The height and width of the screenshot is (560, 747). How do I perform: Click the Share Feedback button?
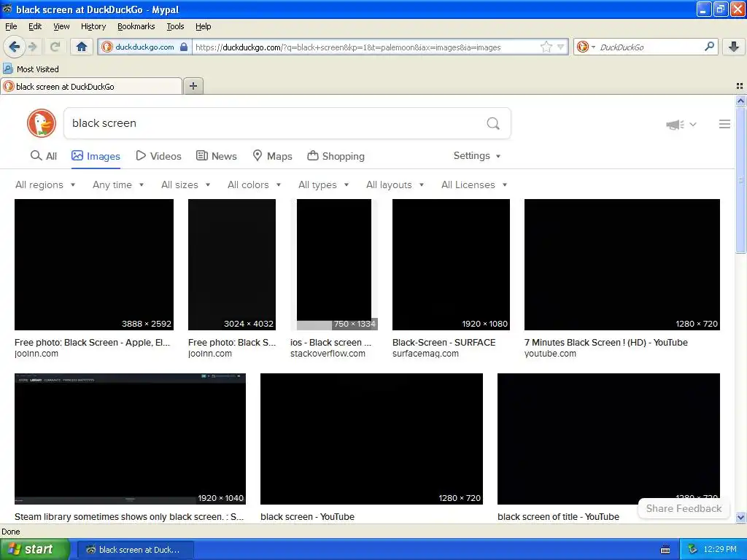[684, 508]
